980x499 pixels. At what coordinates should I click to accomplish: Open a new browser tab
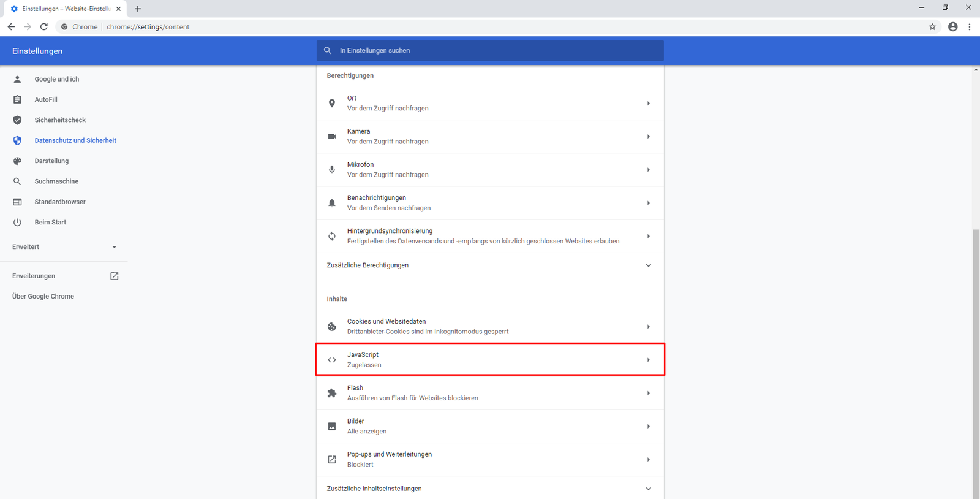(138, 9)
